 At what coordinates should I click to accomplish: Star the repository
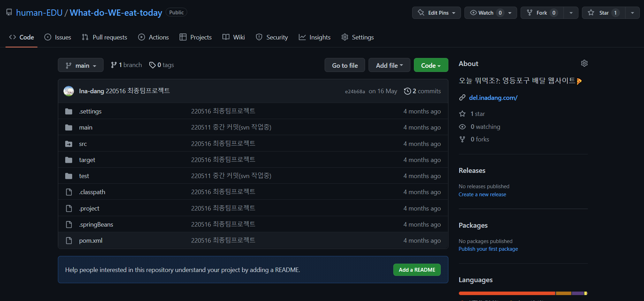coord(604,13)
